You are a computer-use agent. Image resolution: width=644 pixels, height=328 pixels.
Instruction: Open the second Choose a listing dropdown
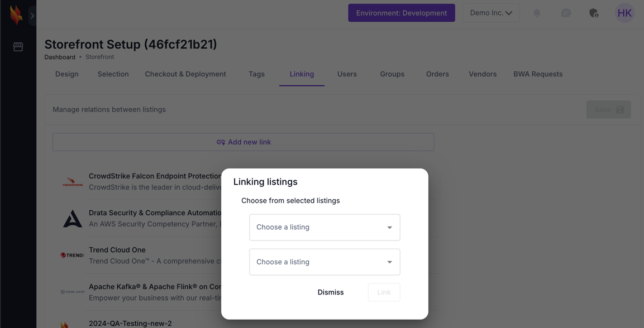325,262
